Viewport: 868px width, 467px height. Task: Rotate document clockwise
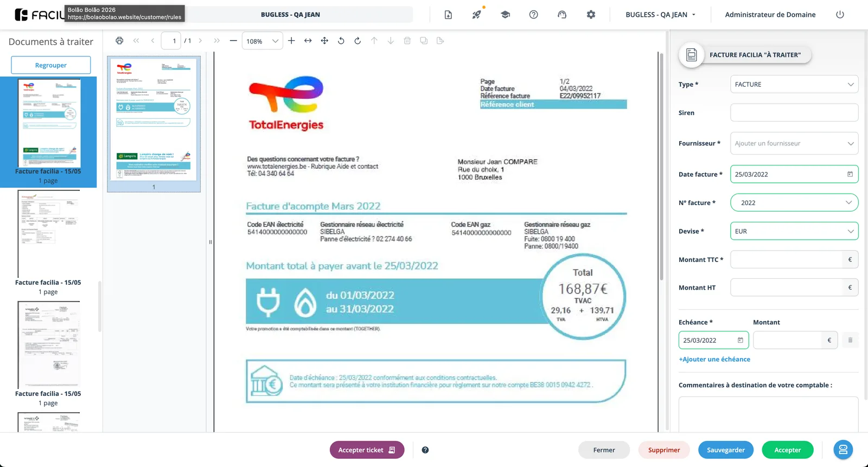point(358,41)
